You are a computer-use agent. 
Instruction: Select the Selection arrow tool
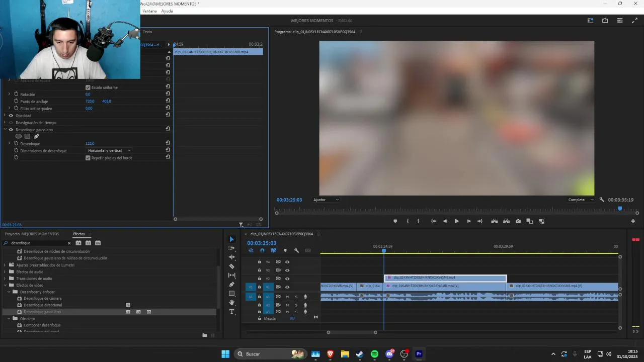tap(231, 239)
